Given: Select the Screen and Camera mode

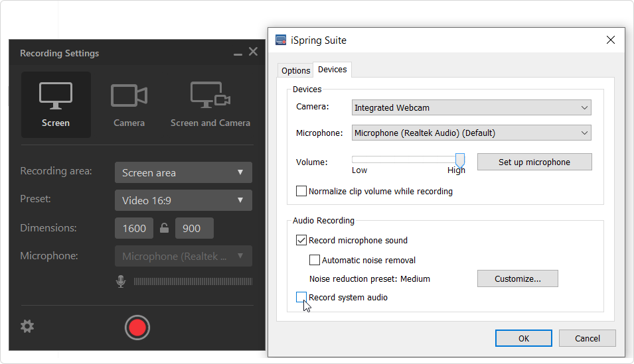Looking at the screenshot, I should click(210, 105).
